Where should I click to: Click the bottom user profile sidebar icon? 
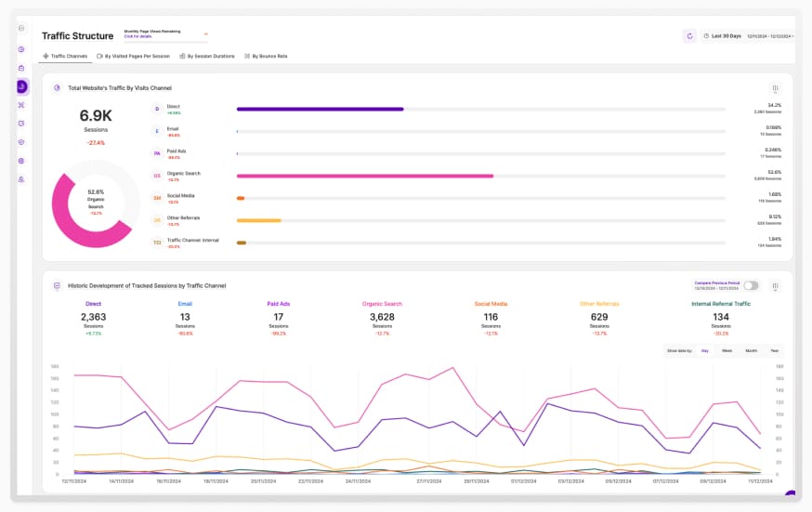tap(21, 178)
